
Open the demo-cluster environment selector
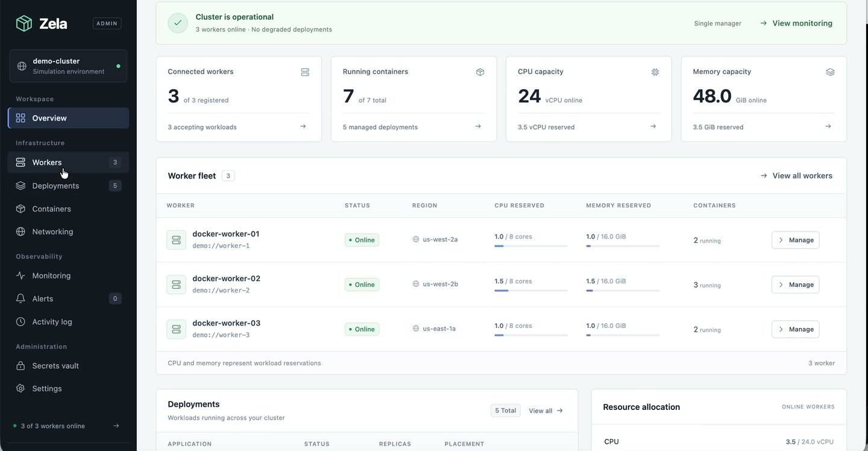[x=68, y=66]
